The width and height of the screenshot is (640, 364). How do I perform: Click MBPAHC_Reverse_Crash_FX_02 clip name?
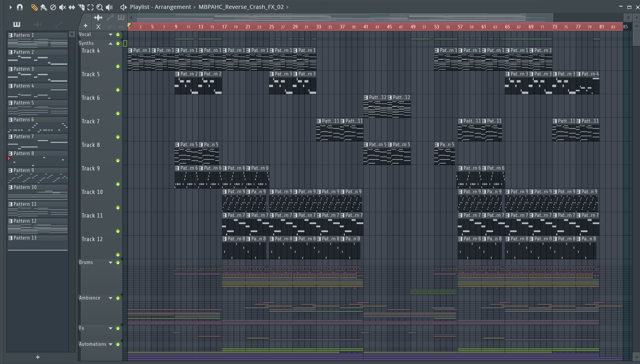241,7
